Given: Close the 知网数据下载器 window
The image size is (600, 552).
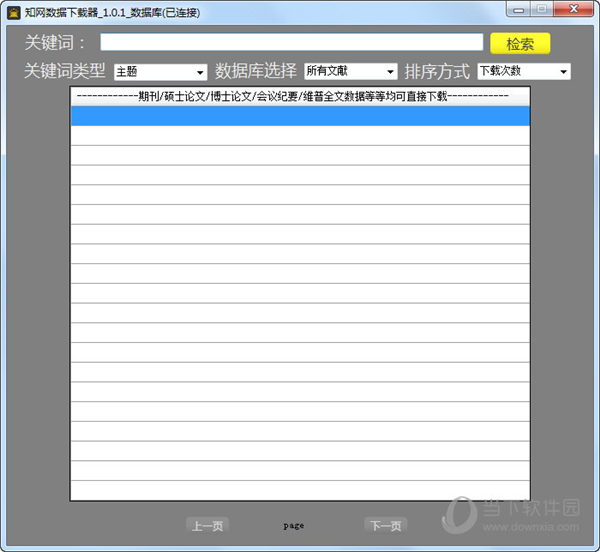Looking at the screenshot, I should click(x=573, y=9).
